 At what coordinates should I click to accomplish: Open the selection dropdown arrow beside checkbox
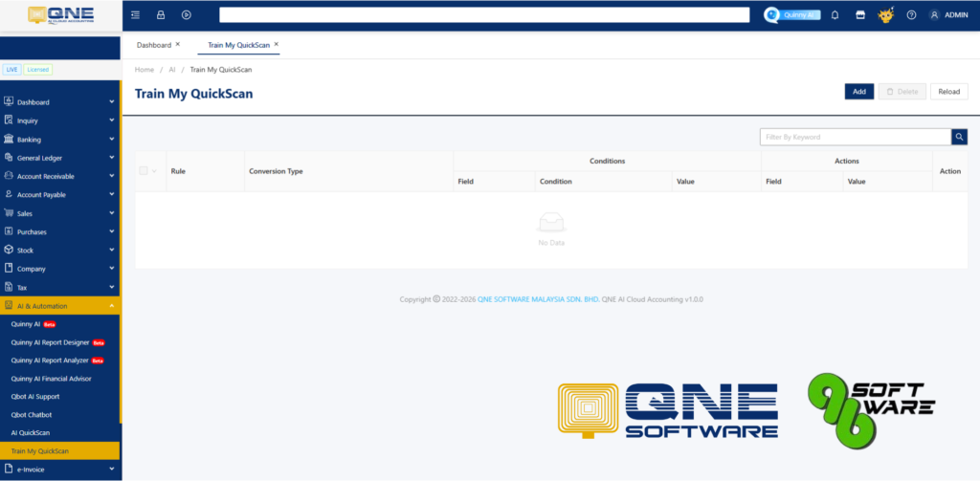click(x=154, y=171)
